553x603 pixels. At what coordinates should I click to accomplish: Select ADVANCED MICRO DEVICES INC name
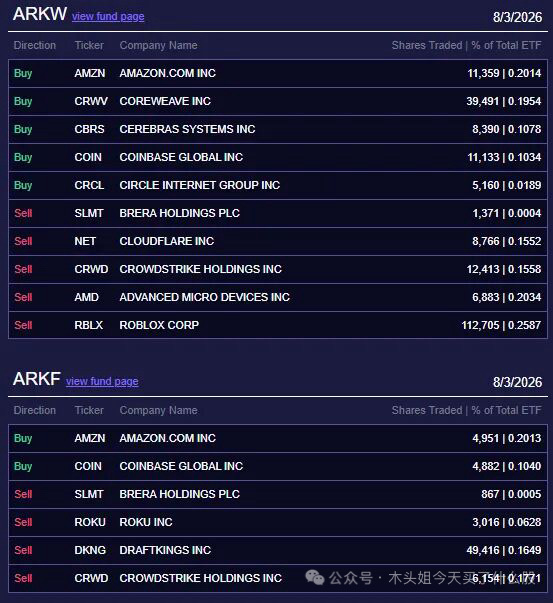click(x=205, y=297)
